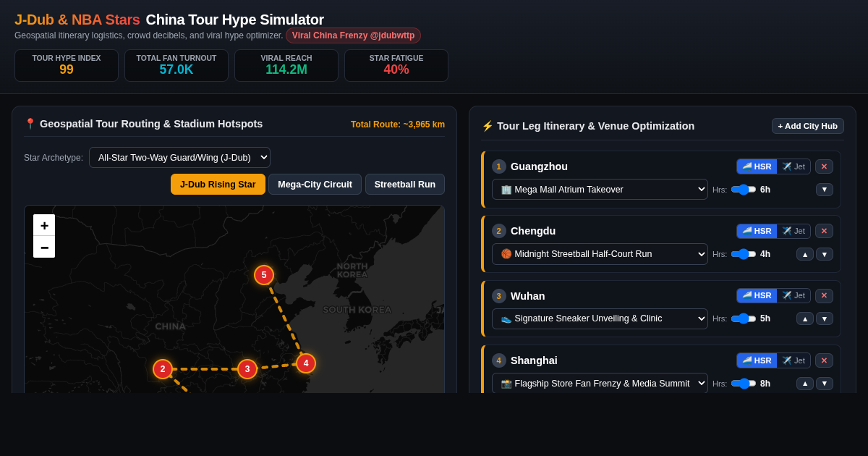Set Guangzhou transport to HSR

(x=757, y=166)
